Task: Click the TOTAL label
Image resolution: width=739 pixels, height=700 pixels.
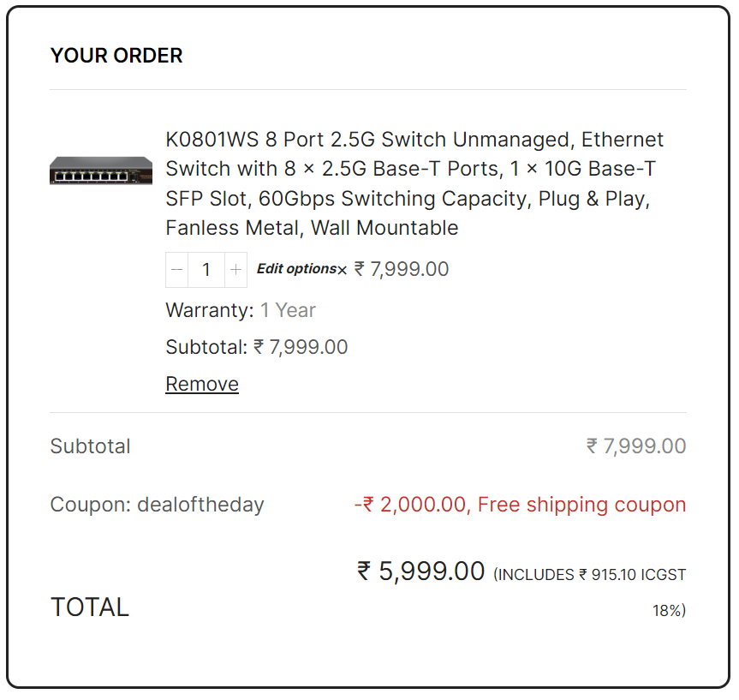Action: tap(90, 607)
